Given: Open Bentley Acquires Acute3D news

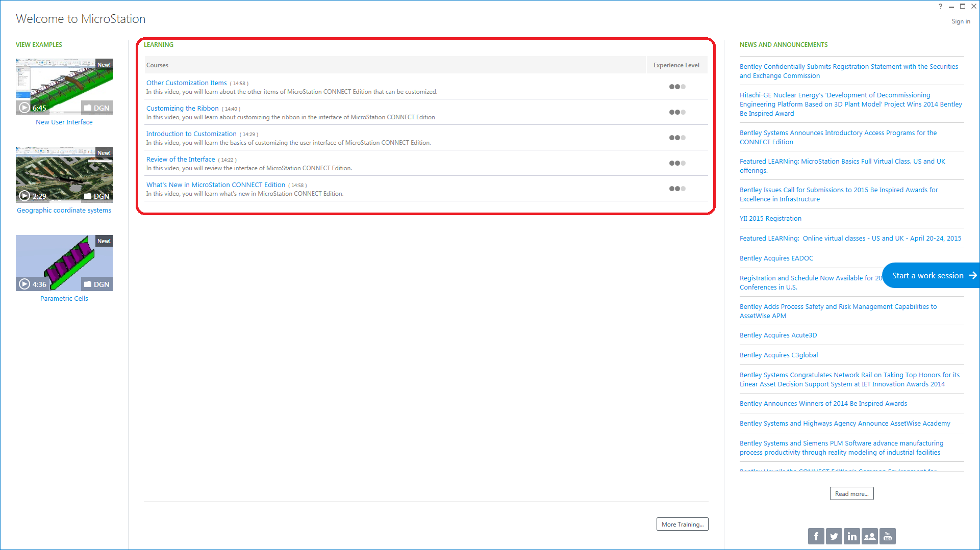Looking at the screenshot, I should click(x=778, y=335).
